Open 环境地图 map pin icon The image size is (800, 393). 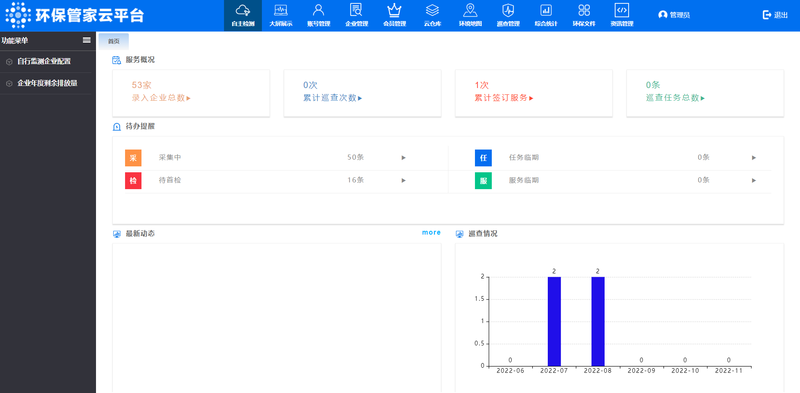(x=470, y=10)
